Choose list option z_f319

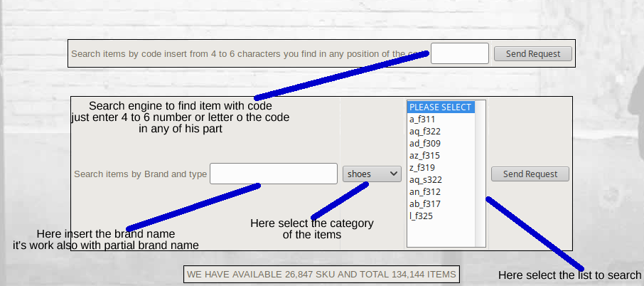tap(422, 167)
